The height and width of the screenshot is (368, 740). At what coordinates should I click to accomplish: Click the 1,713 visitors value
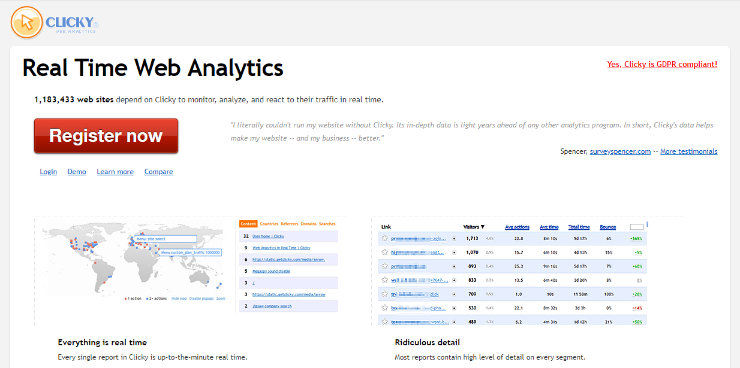coord(472,239)
